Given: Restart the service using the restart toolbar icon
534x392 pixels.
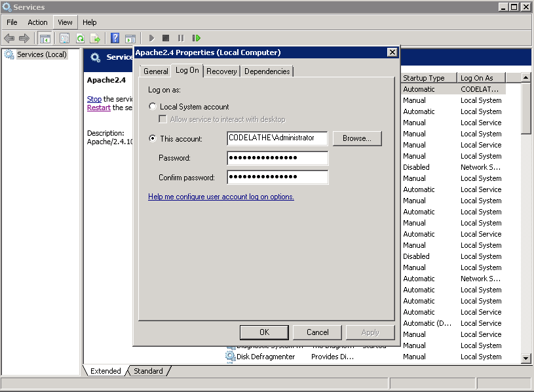Looking at the screenshot, I should click(197, 37).
